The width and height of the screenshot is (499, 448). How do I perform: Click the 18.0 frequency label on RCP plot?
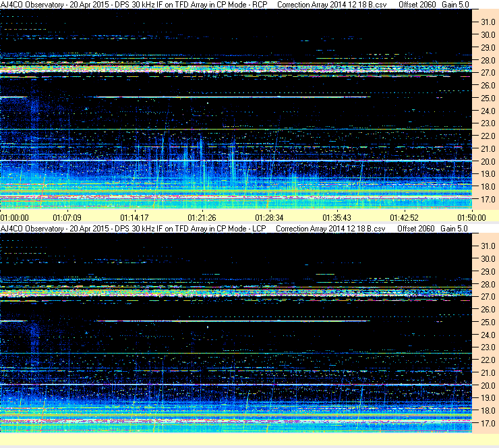(x=488, y=187)
